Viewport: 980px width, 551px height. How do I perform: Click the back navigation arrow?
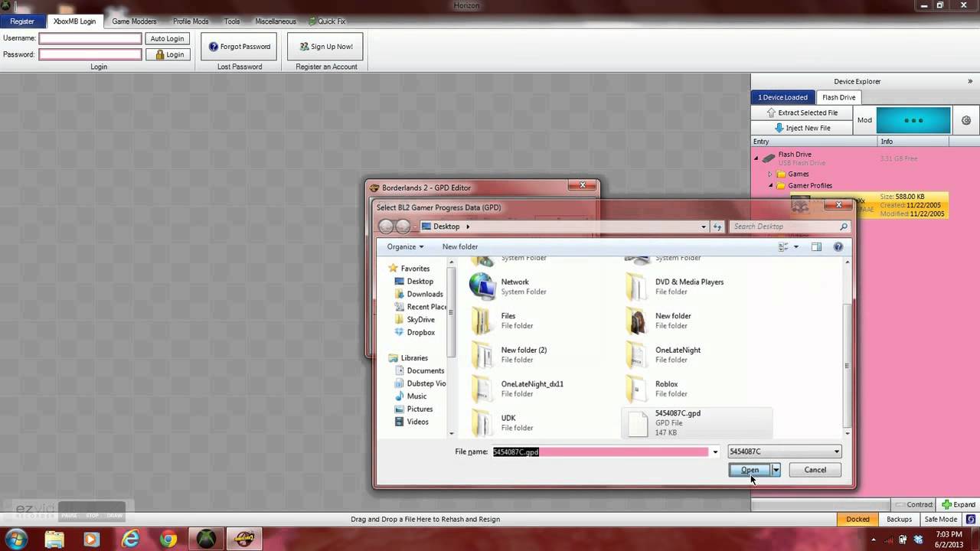(x=387, y=227)
